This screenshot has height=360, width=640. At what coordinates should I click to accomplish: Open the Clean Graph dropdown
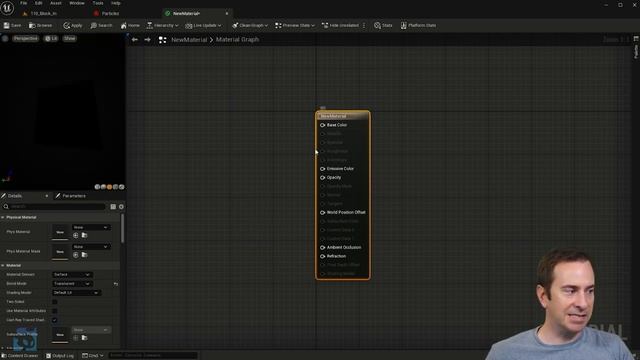point(250,25)
